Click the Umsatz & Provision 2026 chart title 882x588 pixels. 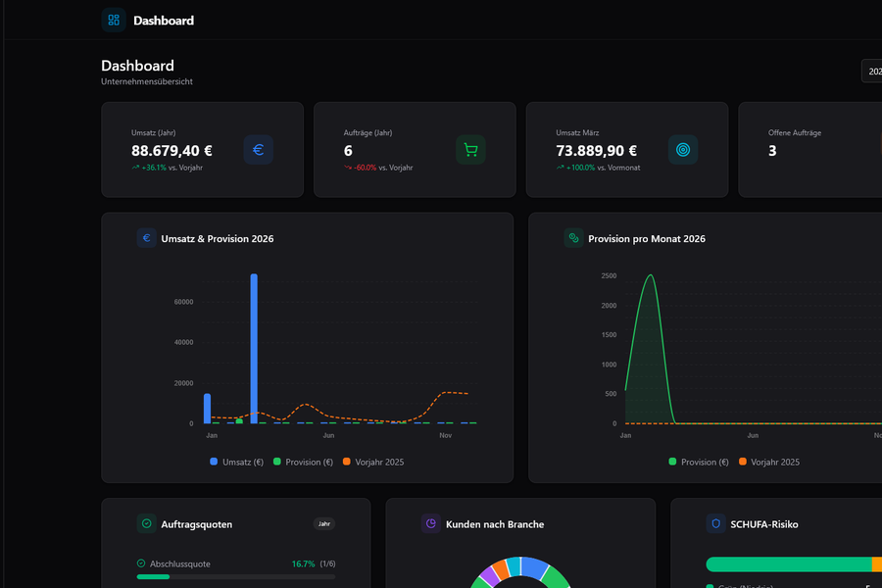click(218, 238)
